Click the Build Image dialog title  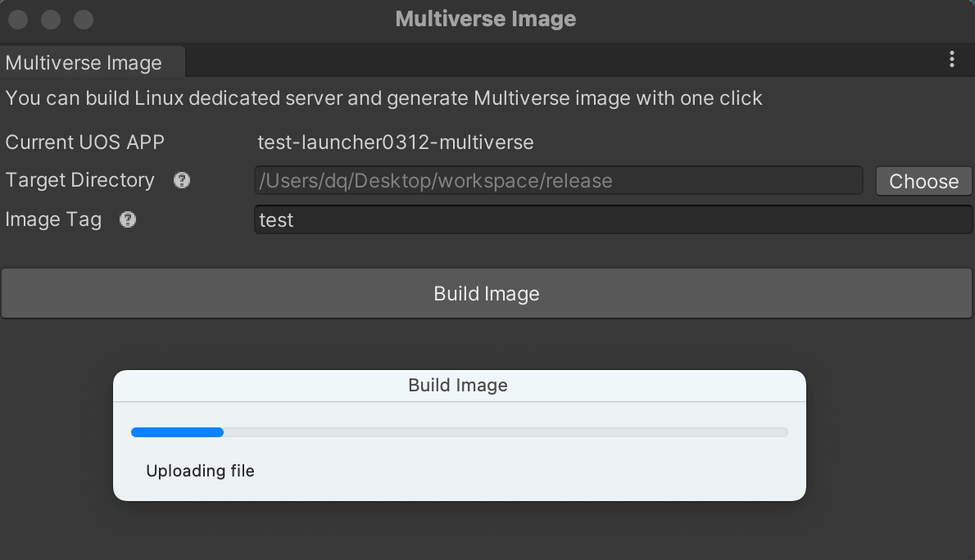(458, 386)
